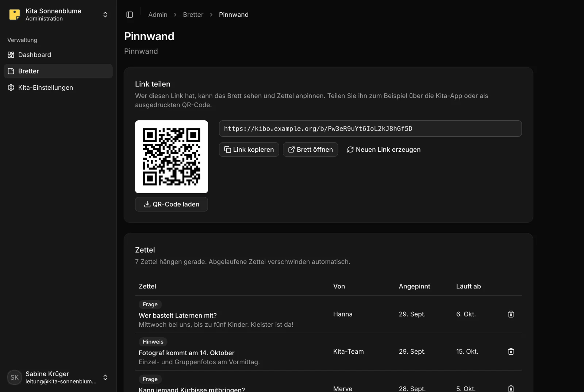Screen dimensions: 584x392
Task: Delete the Fotograf note from Kita-Team
Action: 511,352
